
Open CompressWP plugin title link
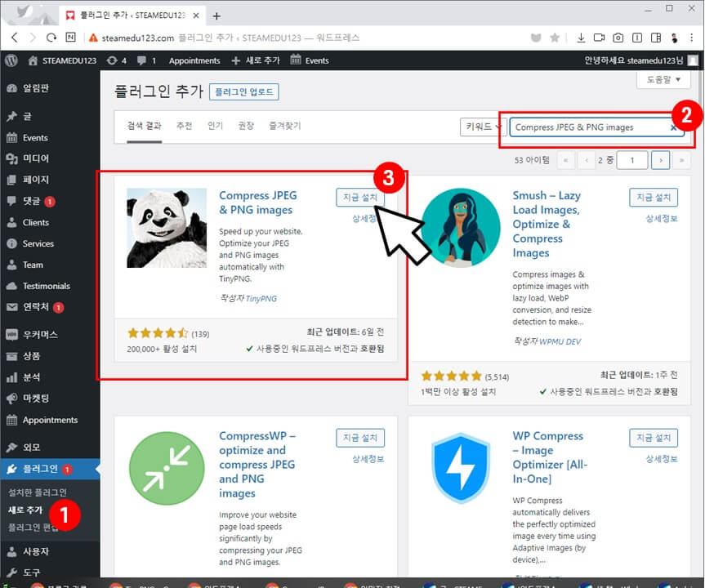[x=257, y=465]
